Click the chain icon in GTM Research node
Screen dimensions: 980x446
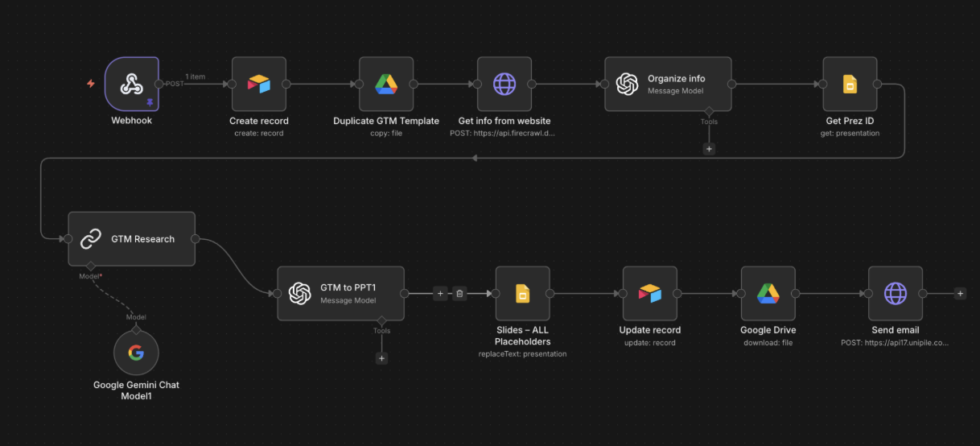click(x=91, y=238)
